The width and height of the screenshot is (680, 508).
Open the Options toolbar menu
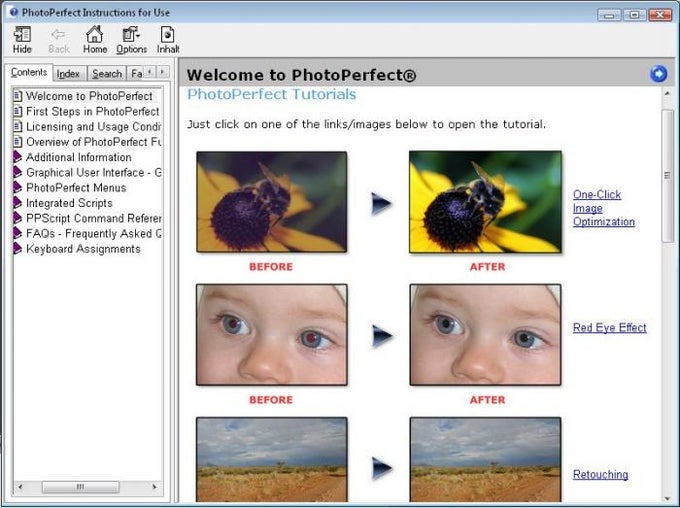pos(131,40)
